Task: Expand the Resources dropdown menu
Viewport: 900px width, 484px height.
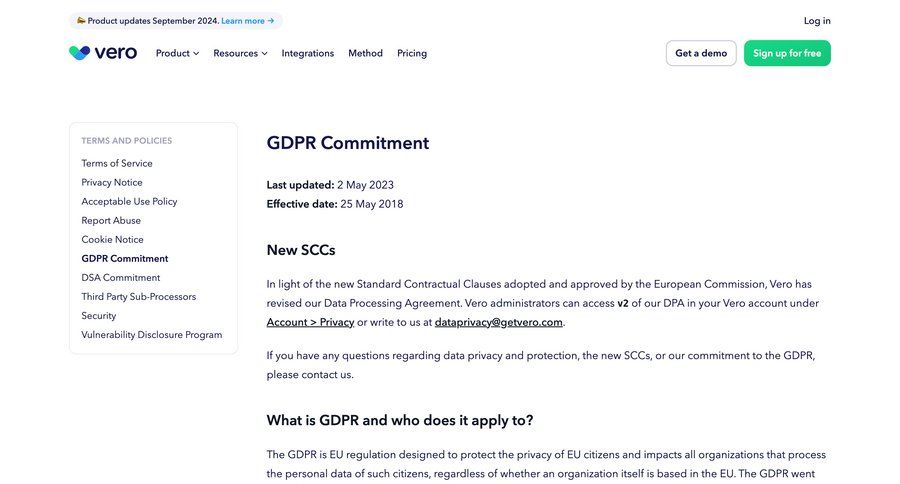Action: 240,53
